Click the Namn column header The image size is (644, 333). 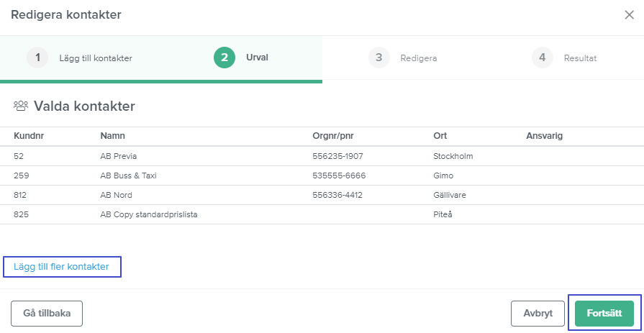(112, 136)
